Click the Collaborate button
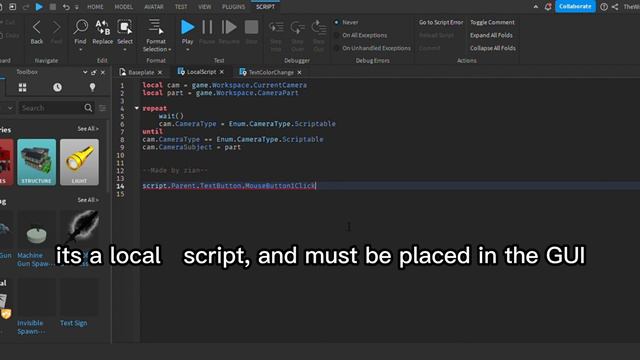This screenshot has height=360, width=640. [575, 7]
